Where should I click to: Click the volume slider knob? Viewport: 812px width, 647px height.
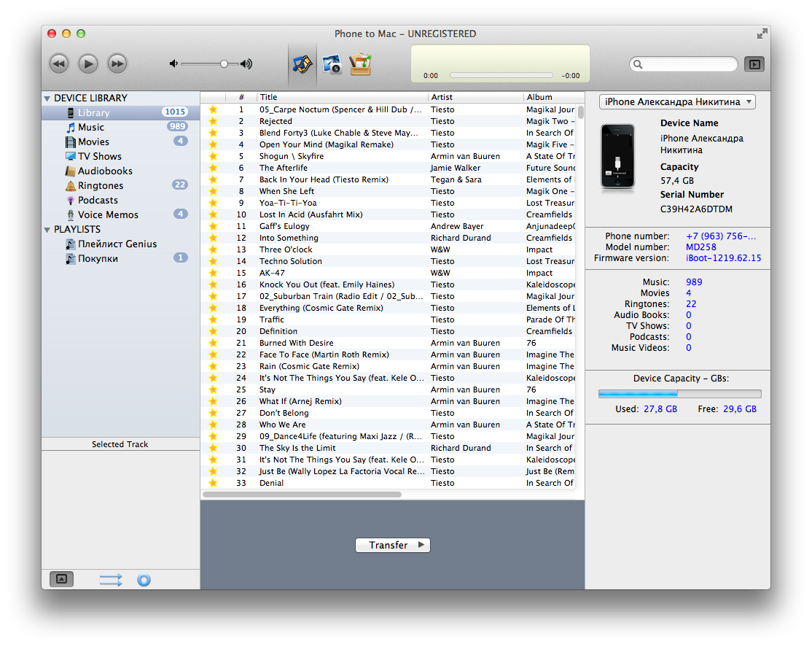(224, 64)
